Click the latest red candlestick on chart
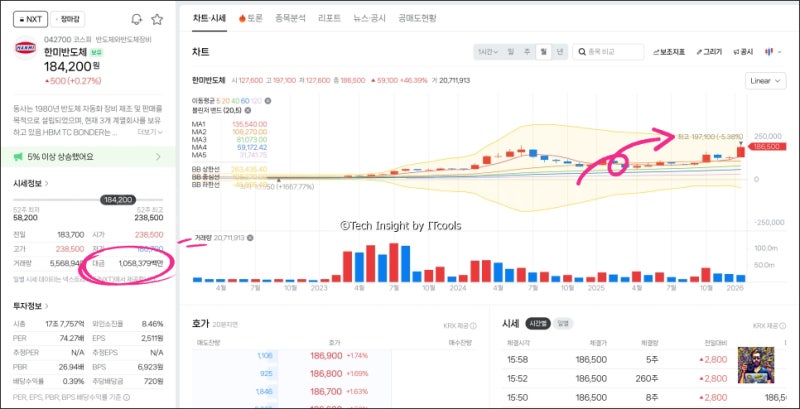Viewport: 800px width, 409px height. coord(741,150)
